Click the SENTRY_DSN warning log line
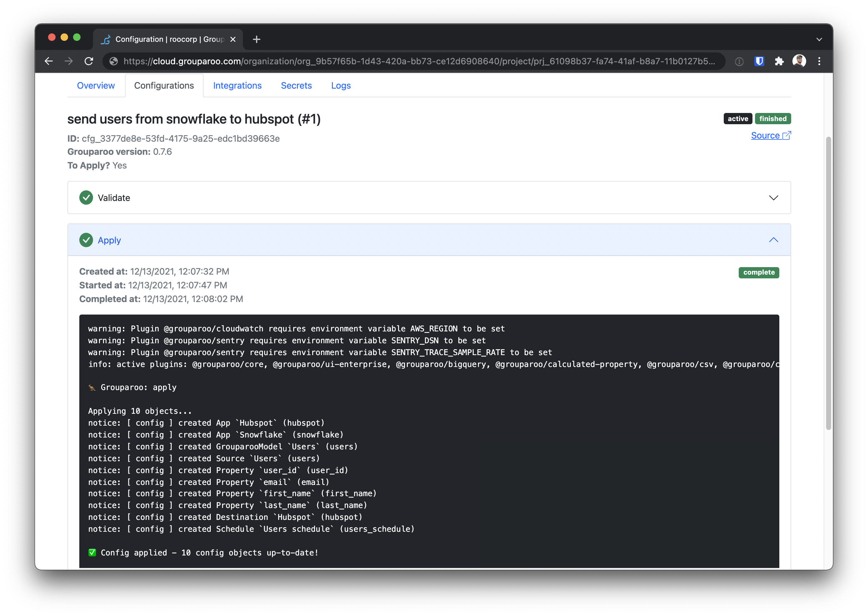868x616 pixels. [287, 340]
